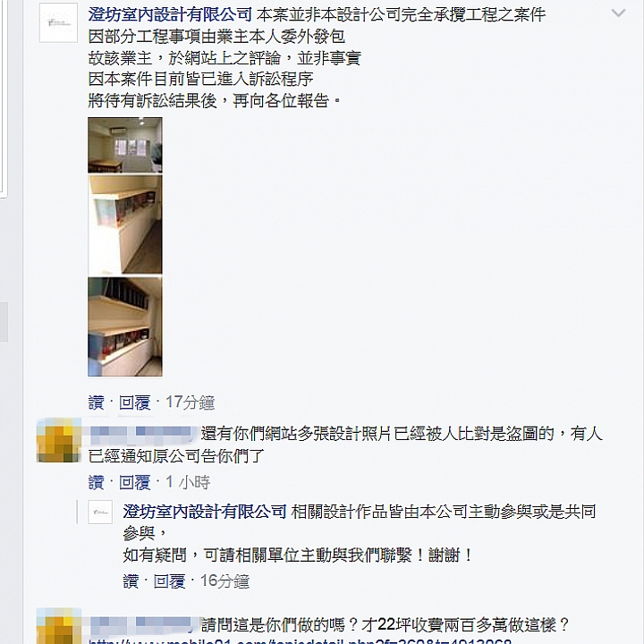View the first attached room photo

coord(125,145)
